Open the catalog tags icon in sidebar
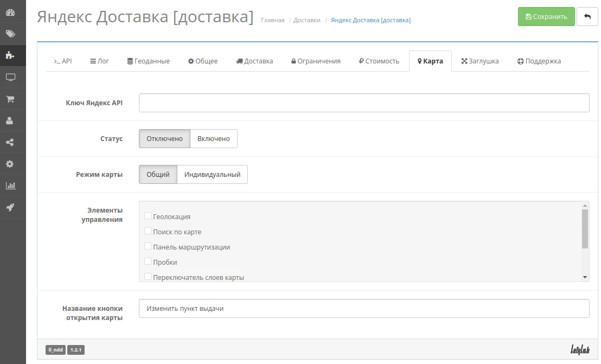This screenshot has width=601, height=364. (x=10, y=34)
